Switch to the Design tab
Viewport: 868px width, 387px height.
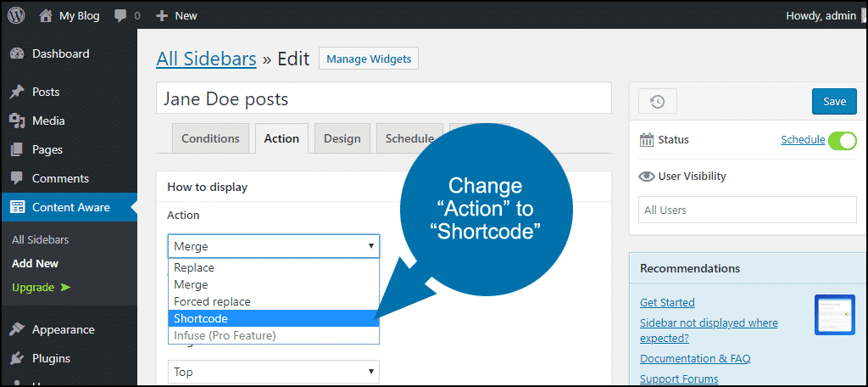click(342, 138)
